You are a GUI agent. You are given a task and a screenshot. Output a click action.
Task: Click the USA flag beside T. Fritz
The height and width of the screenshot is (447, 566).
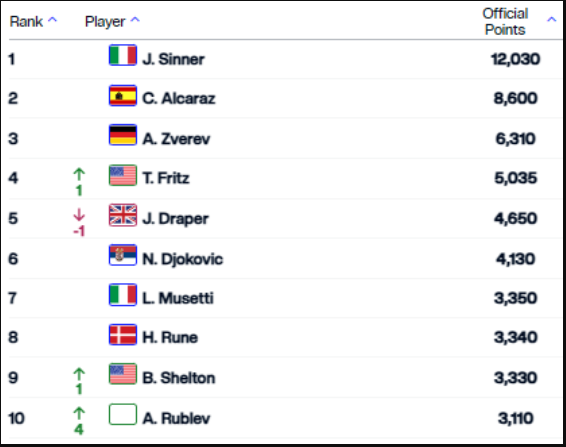coord(123,175)
